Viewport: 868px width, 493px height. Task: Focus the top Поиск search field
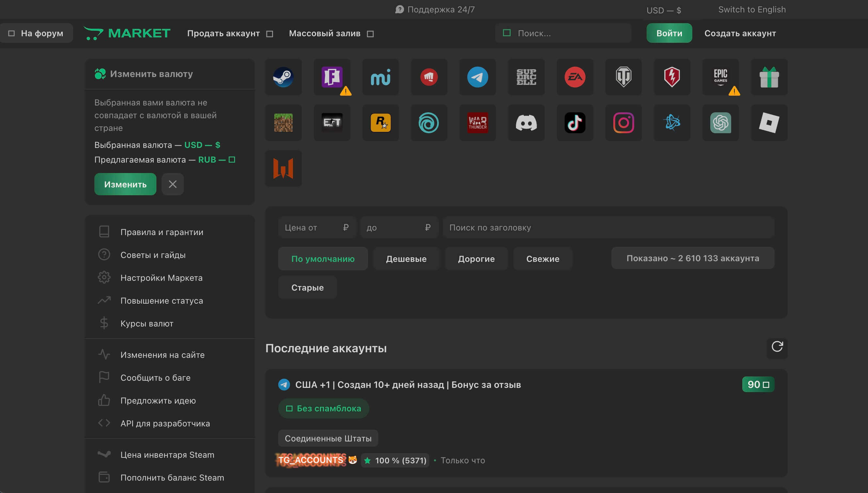pyautogui.click(x=563, y=33)
